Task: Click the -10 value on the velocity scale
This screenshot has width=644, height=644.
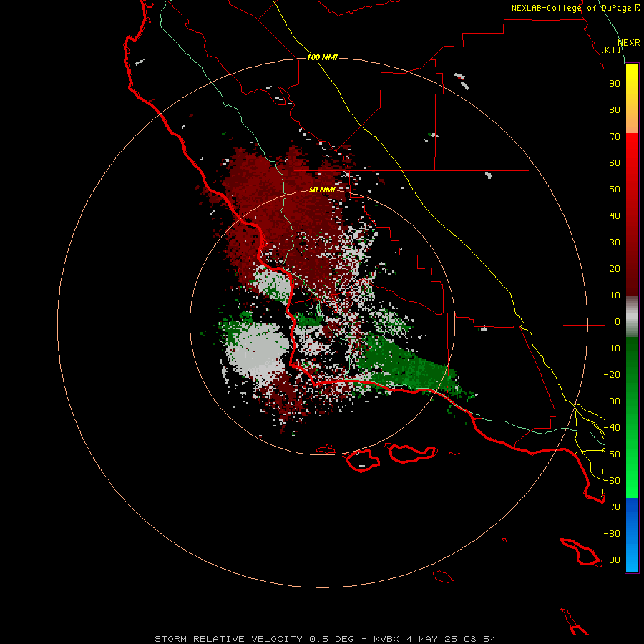Action: pyautogui.click(x=612, y=348)
